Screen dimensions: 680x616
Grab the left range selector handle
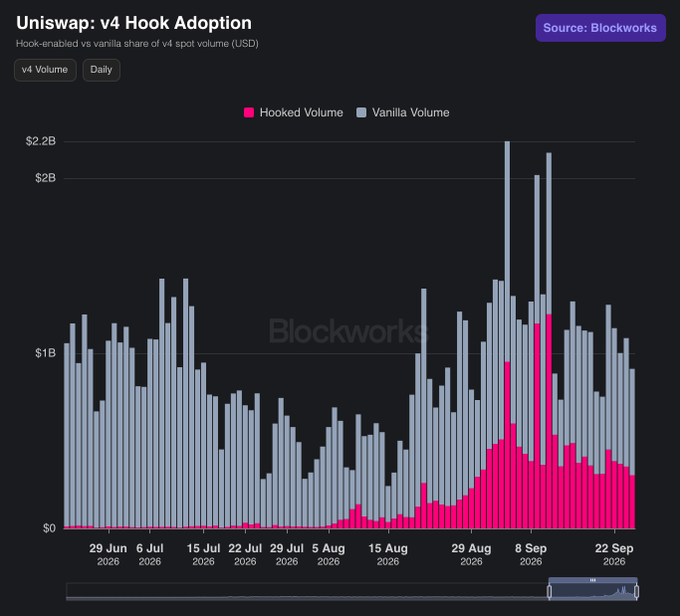549,592
